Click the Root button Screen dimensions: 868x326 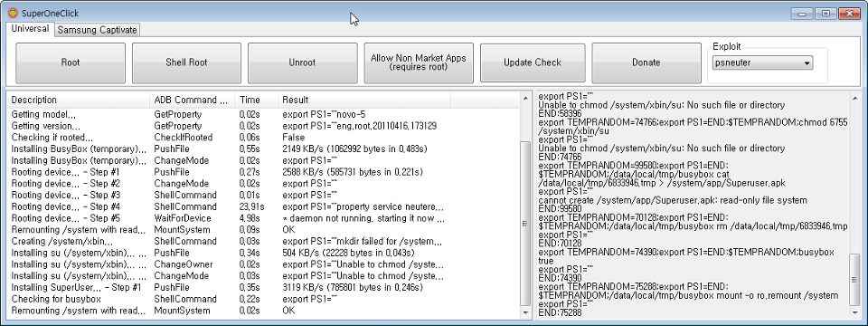71,62
